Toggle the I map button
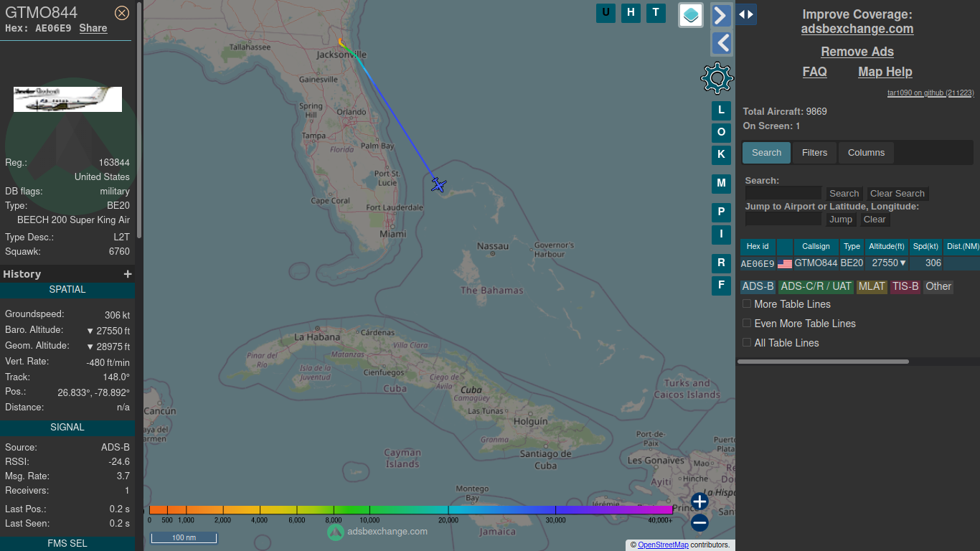The image size is (980, 551). pyautogui.click(x=721, y=234)
